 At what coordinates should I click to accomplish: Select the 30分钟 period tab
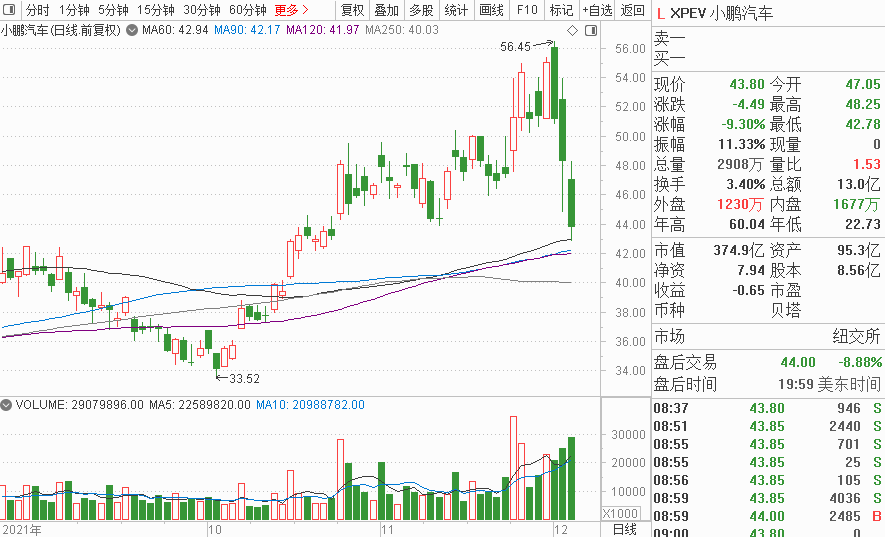pos(201,10)
